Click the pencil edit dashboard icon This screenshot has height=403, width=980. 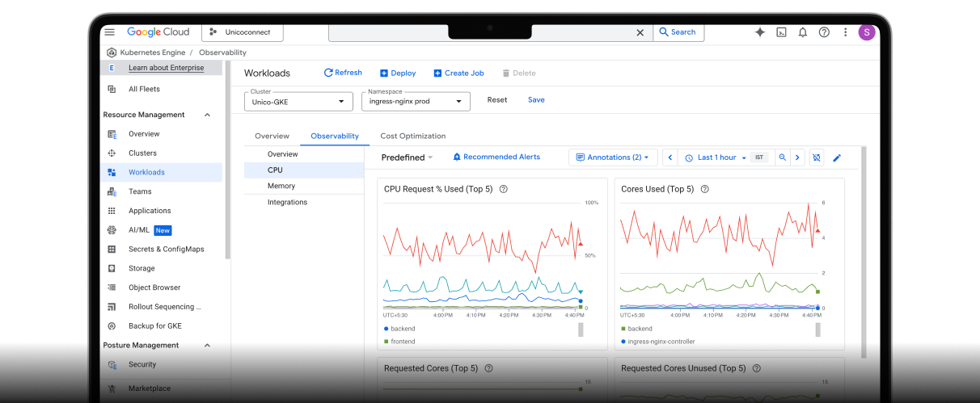(837, 157)
